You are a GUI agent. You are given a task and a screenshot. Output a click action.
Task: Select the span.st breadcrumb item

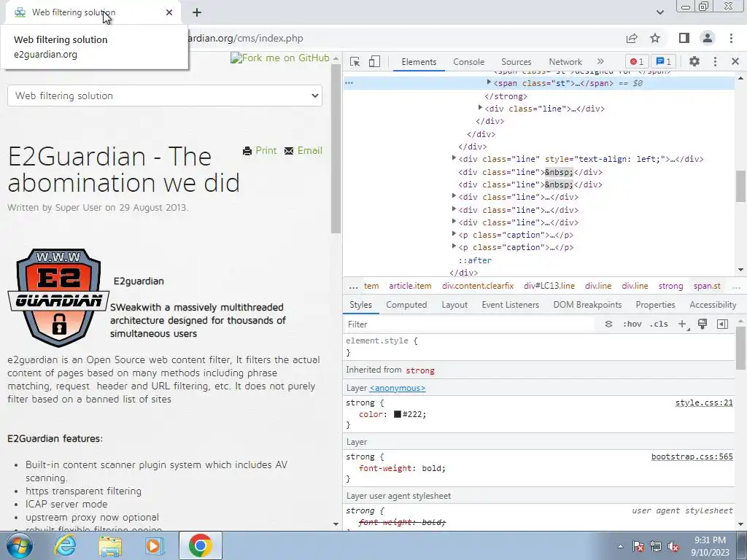click(707, 286)
